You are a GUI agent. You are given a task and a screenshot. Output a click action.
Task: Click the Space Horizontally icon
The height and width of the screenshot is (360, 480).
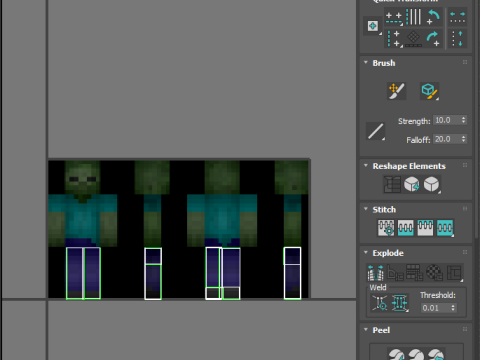click(458, 17)
